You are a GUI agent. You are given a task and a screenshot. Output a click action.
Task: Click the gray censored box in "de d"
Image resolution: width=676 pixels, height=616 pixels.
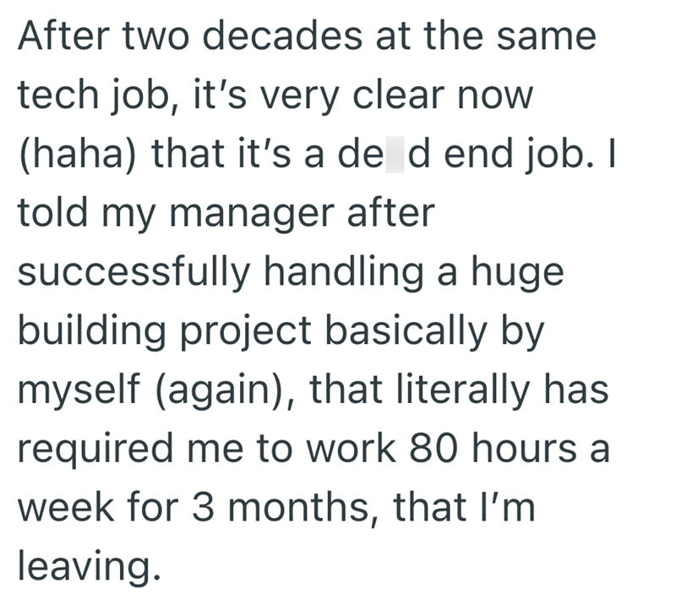pos(397,156)
